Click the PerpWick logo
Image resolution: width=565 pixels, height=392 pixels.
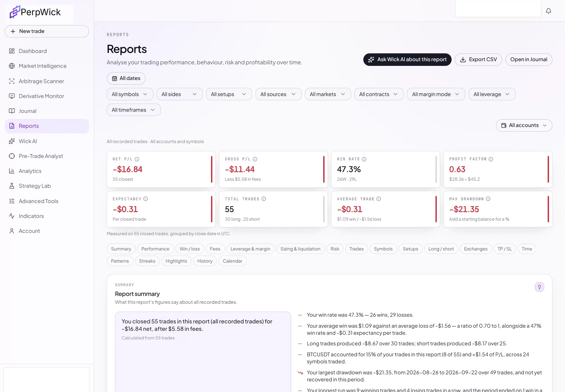click(35, 12)
